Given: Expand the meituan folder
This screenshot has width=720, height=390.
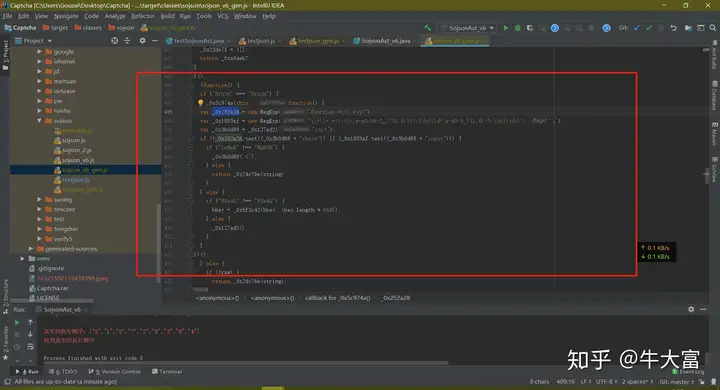Looking at the screenshot, I should point(39,81).
